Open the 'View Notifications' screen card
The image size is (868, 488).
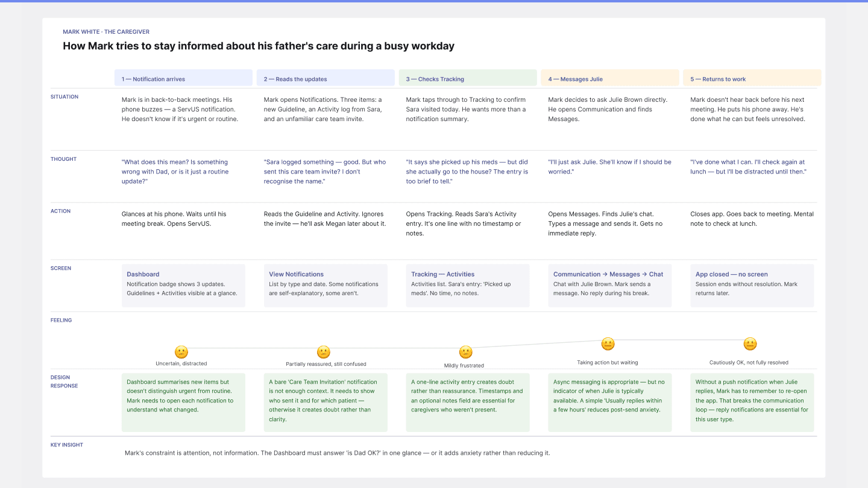tap(325, 286)
